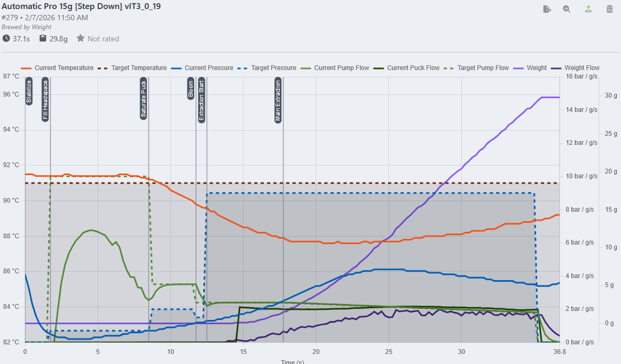Click 'Not rated' to rate the shot

102,38
